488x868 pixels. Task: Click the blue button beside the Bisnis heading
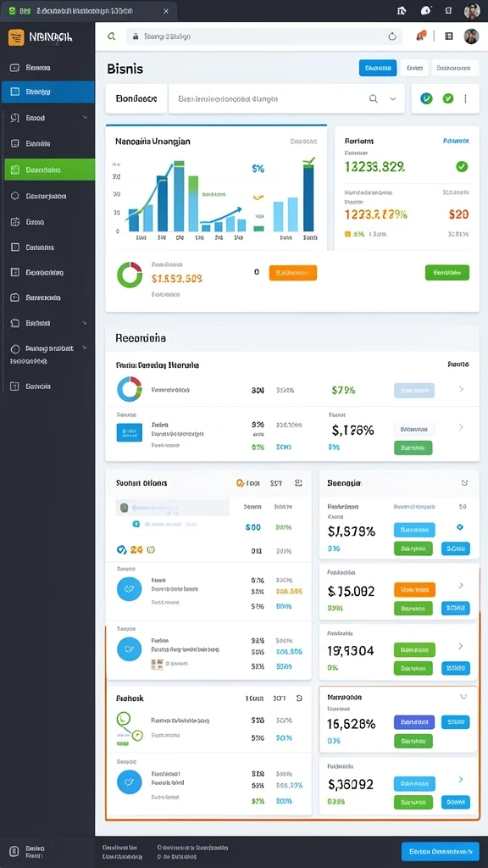pos(378,68)
